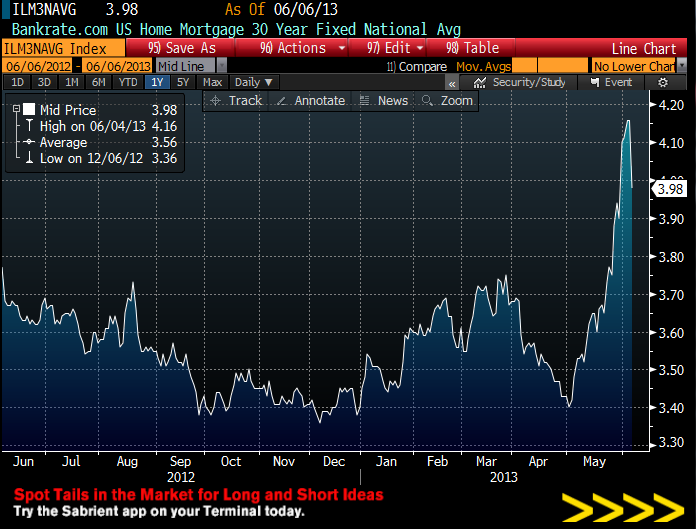Screen dimensions: 696x529
Task: Click the Line Chart label
Action: (644, 48)
